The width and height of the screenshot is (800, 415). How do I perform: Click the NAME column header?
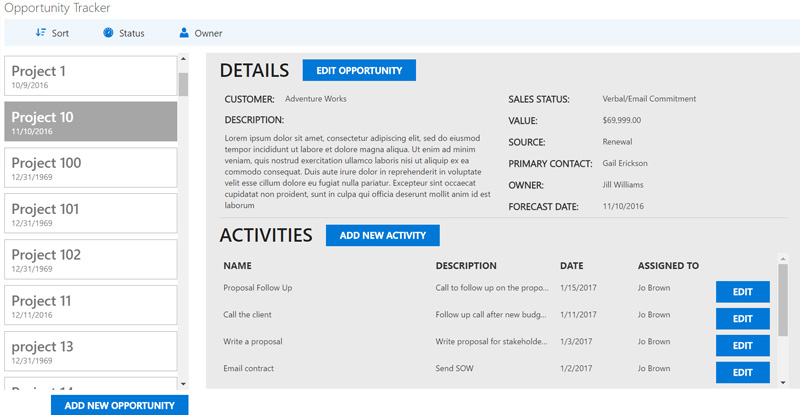[237, 265]
